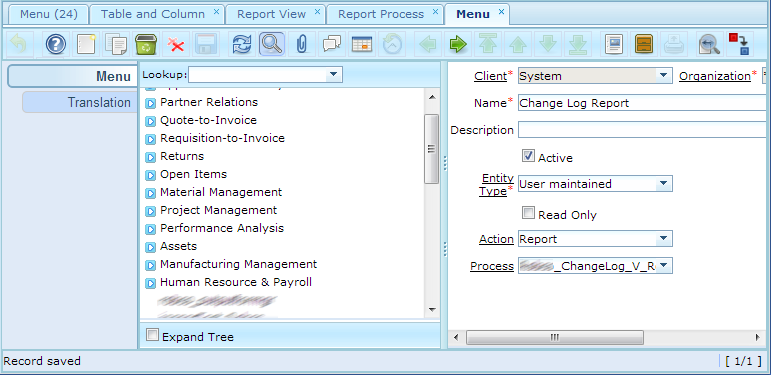
Task: Select Manufacturing Management in the tree
Action: pos(238,264)
